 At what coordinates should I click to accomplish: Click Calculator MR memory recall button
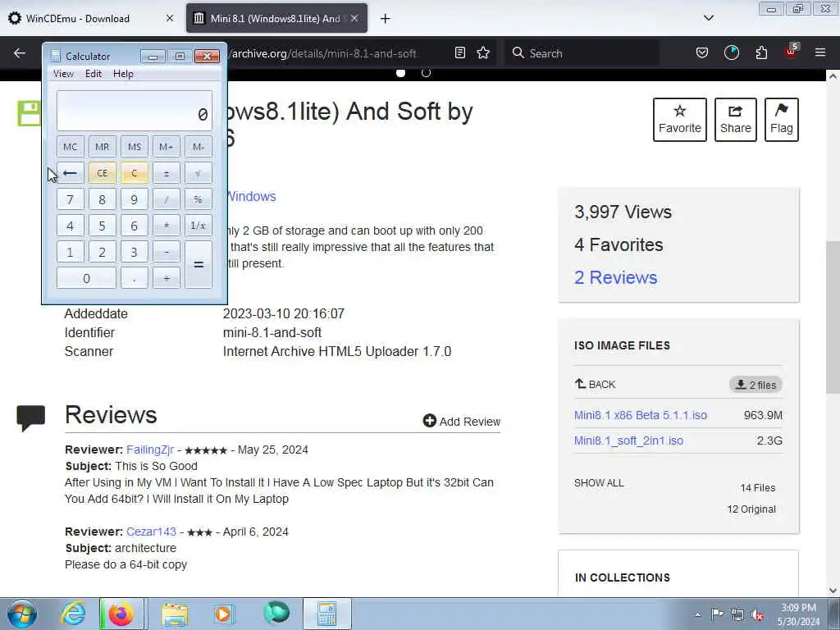coord(102,147)
